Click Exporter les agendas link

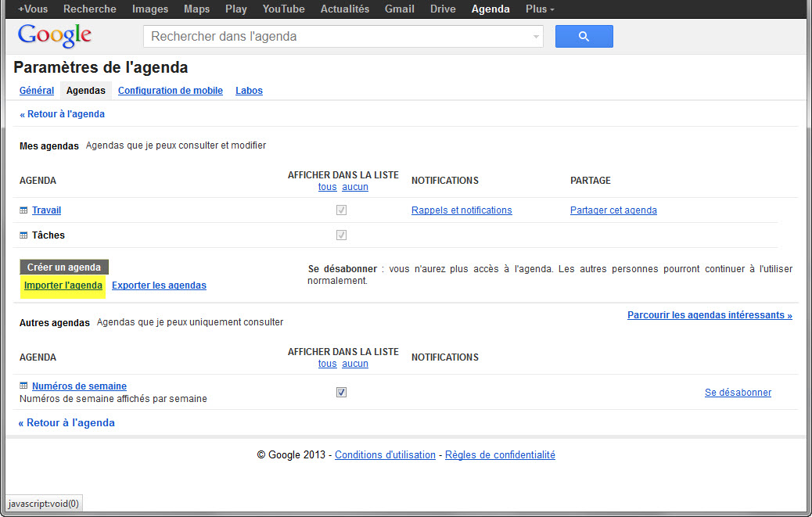tap(159, 285)
